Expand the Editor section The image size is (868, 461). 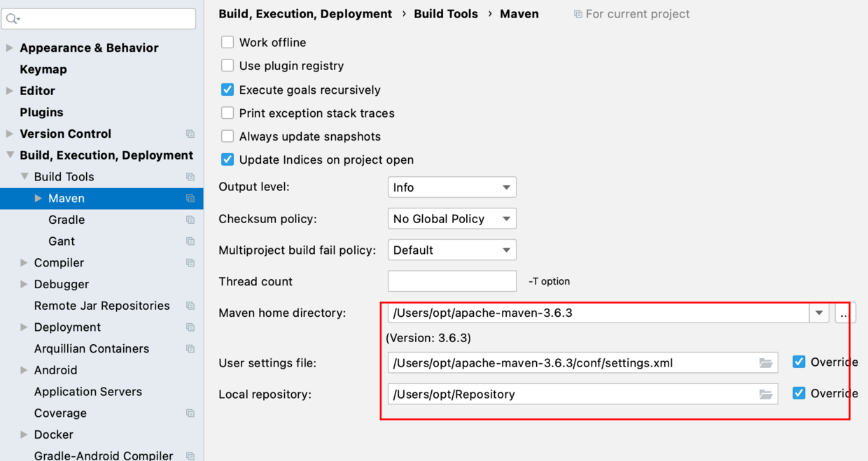[x=9, y=91]
